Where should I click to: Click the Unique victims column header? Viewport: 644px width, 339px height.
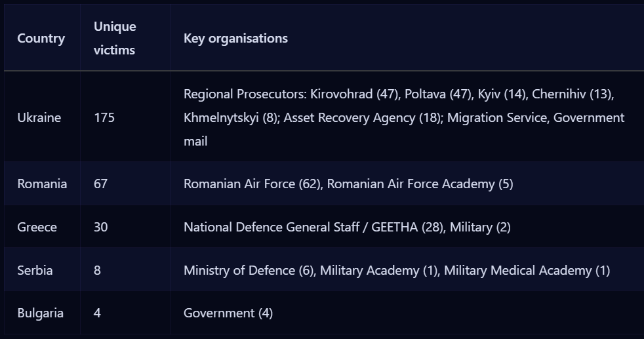click(x=115, y=38)
